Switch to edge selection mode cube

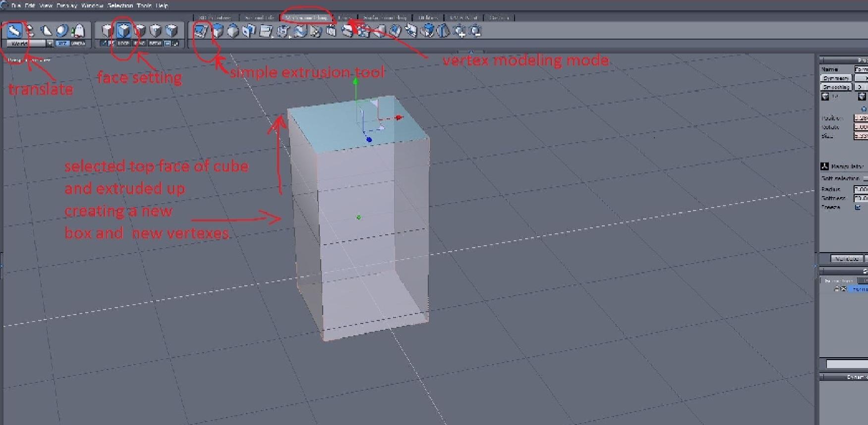140,31
